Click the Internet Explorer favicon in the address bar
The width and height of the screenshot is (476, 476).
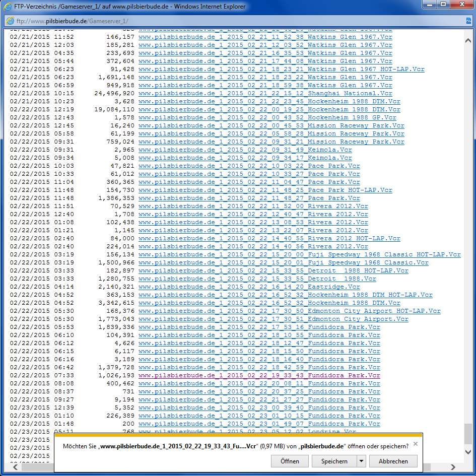[10, 21]
